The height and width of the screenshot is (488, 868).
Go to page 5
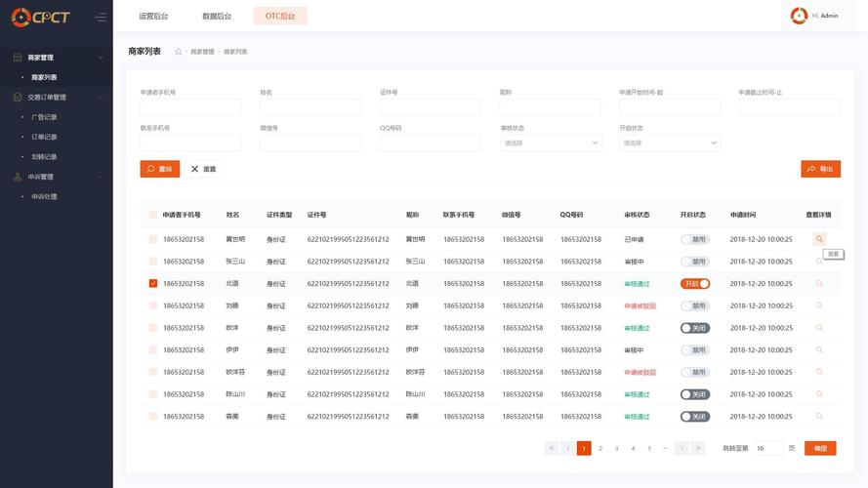[649, 448]
